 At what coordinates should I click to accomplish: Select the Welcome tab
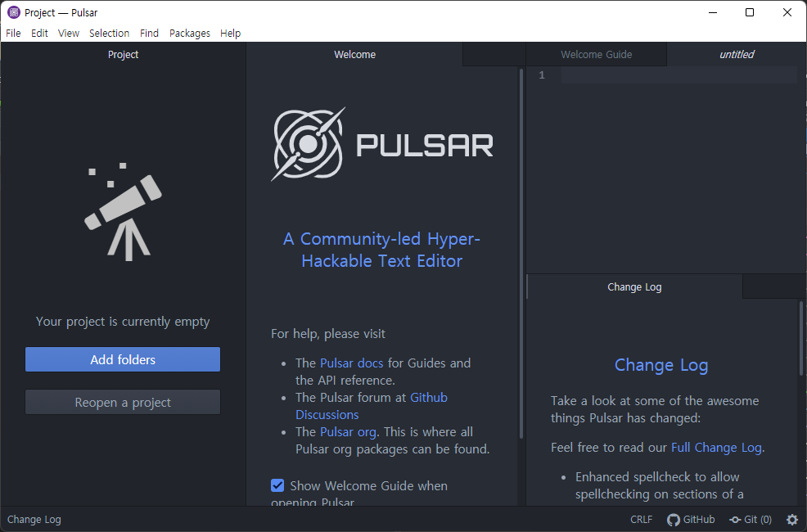tap(354, 55)
